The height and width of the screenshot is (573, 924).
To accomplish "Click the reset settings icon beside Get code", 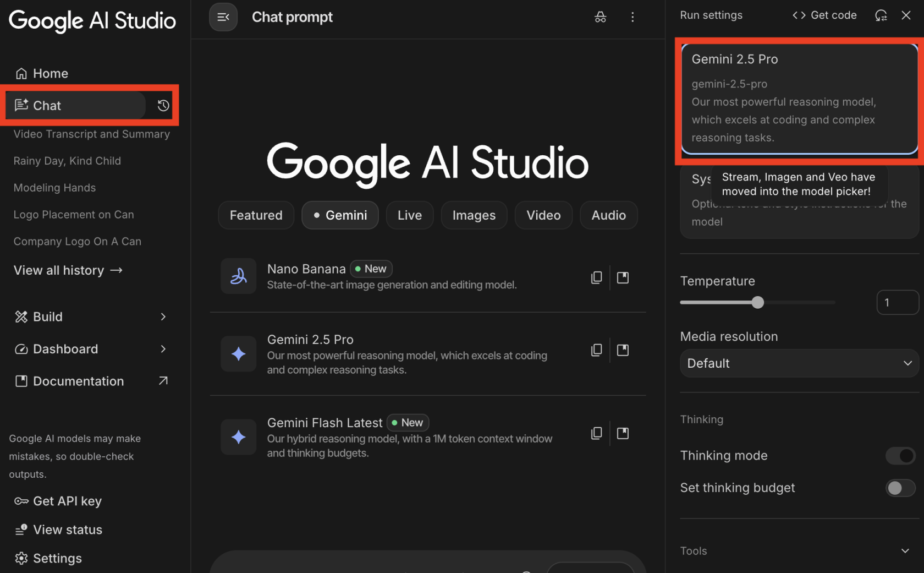I will coord(881,15).
